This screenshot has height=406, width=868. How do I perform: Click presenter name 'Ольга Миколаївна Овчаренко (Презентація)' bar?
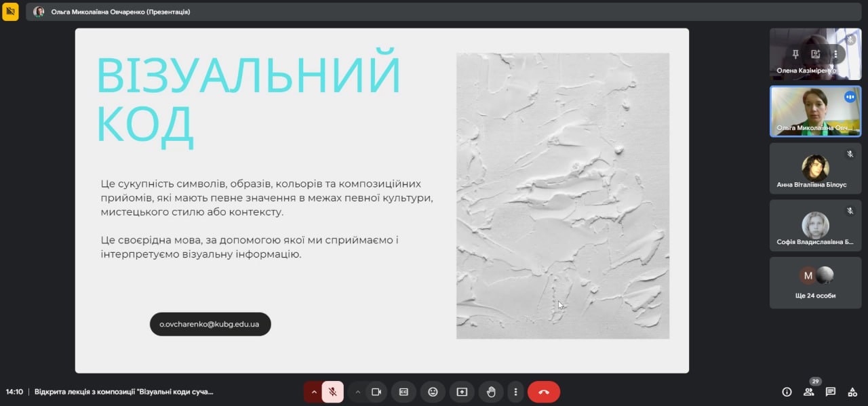click(x=445, y=12)
